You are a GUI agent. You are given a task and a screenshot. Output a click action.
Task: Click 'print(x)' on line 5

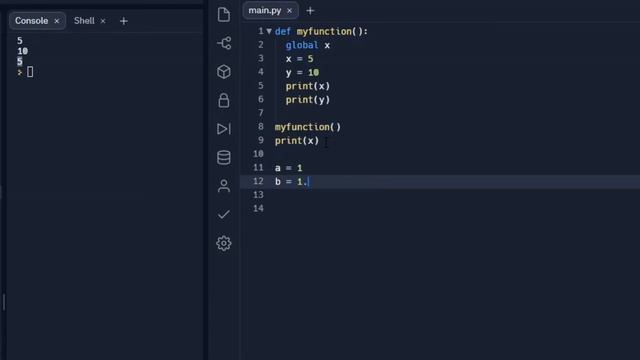click(308, 86)
